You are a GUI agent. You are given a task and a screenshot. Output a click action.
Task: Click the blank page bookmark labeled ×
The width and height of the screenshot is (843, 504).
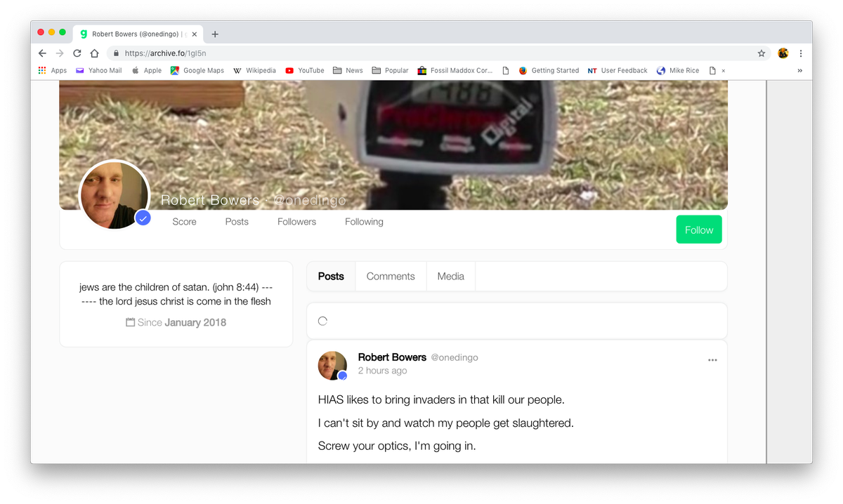[717, 70]
